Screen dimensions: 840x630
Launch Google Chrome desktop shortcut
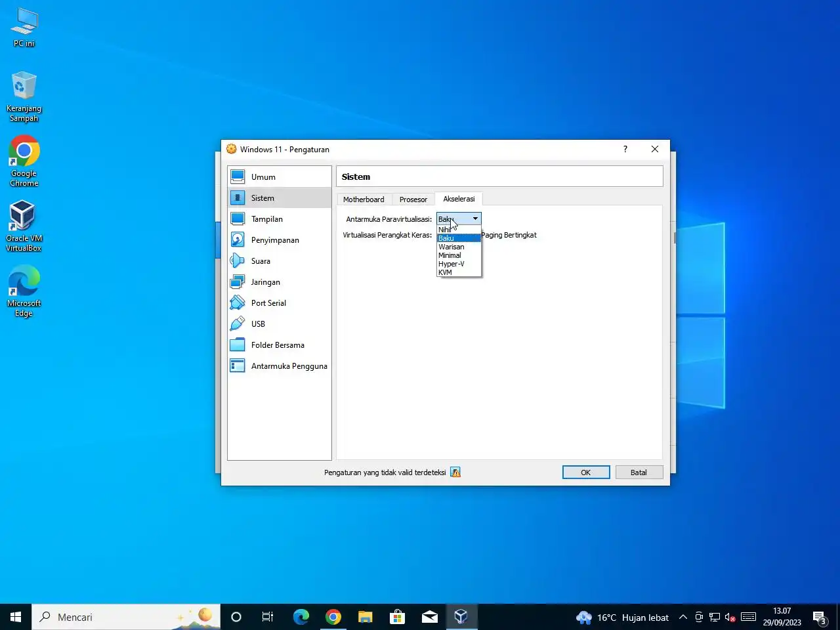(24, 161)
